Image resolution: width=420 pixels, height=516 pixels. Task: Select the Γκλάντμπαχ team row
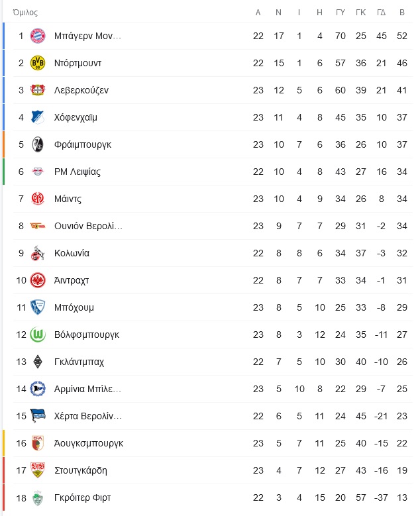tap(213, 362)
